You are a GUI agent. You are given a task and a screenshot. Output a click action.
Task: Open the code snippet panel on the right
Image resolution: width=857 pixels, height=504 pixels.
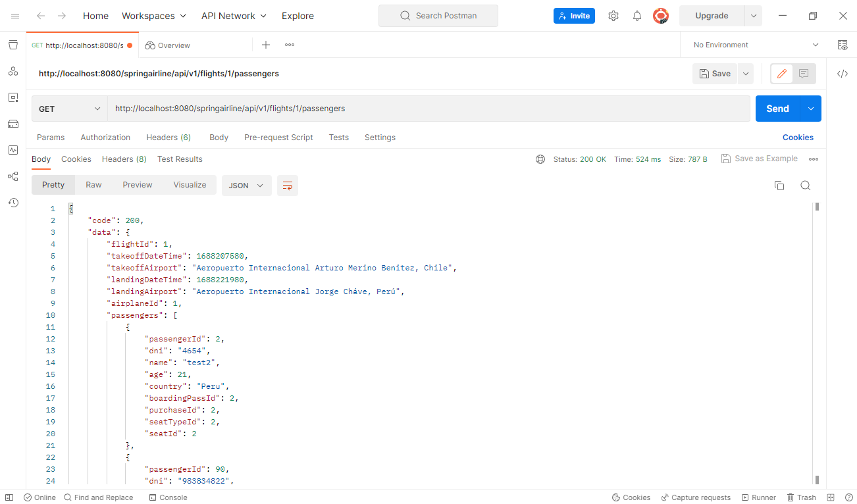click(x=843, y=74)
